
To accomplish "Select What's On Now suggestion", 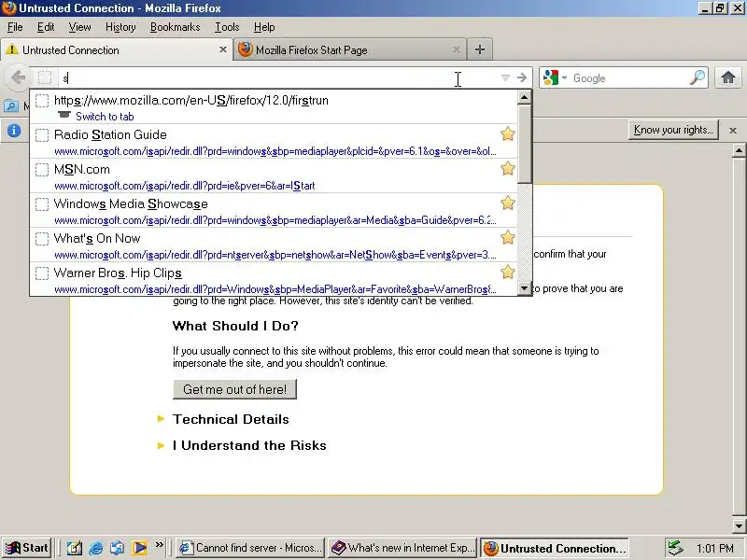I will 274,245.
